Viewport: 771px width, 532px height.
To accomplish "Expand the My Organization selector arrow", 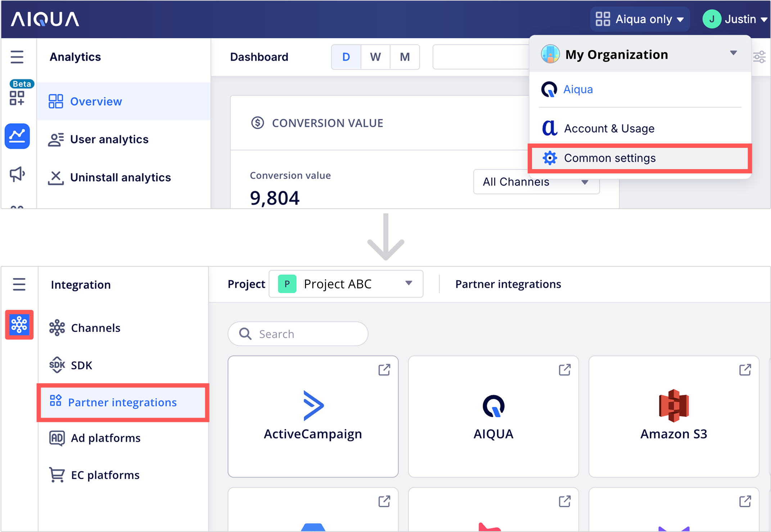I will click(x=733, y=53).
